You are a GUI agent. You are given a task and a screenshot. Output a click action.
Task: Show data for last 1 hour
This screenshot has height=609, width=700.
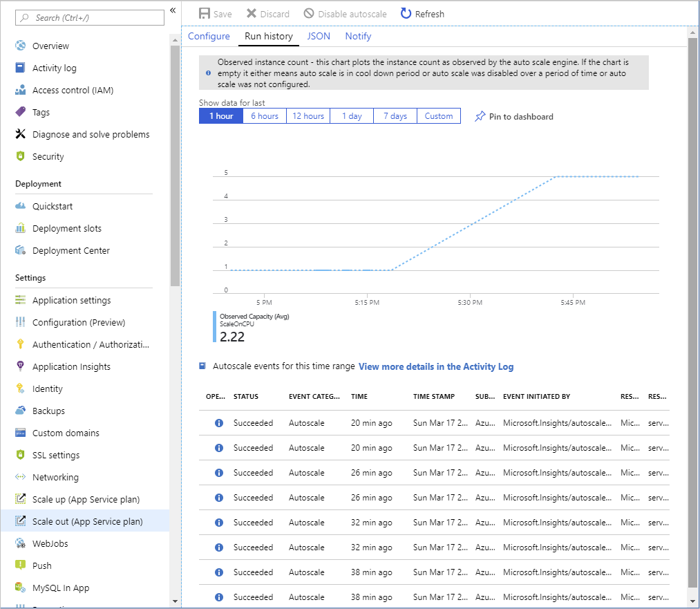[x=221, y=116]
